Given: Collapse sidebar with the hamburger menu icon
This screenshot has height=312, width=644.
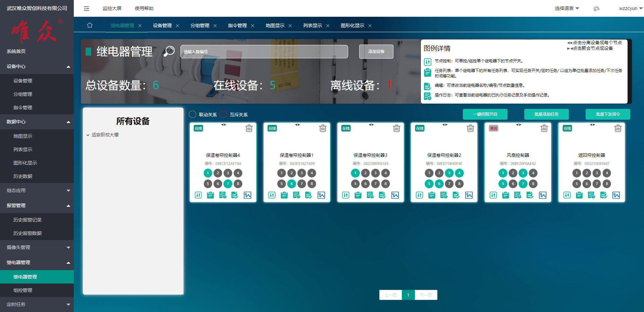Looking at the screenshot, I should pyautogui.click(x=87, y=8).
